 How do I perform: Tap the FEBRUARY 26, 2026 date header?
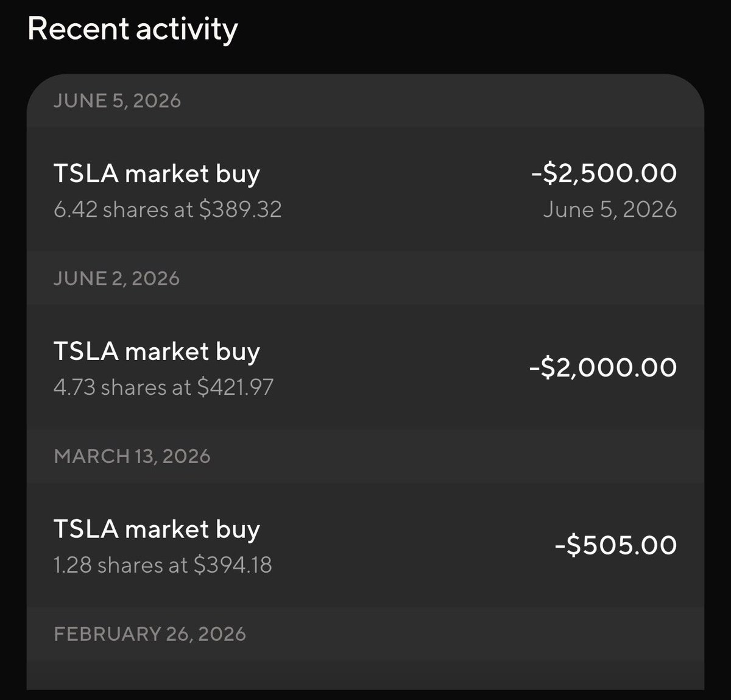150,634
